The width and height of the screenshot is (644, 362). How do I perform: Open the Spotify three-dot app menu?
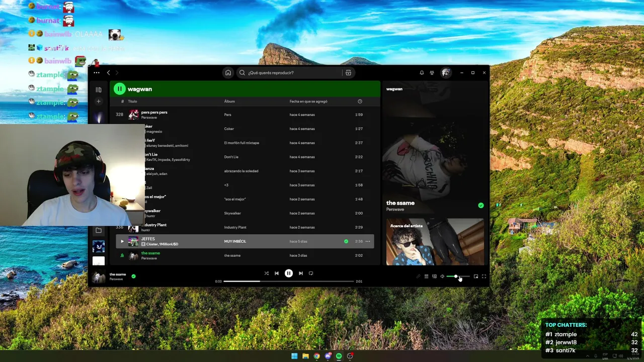click(97, 73)
